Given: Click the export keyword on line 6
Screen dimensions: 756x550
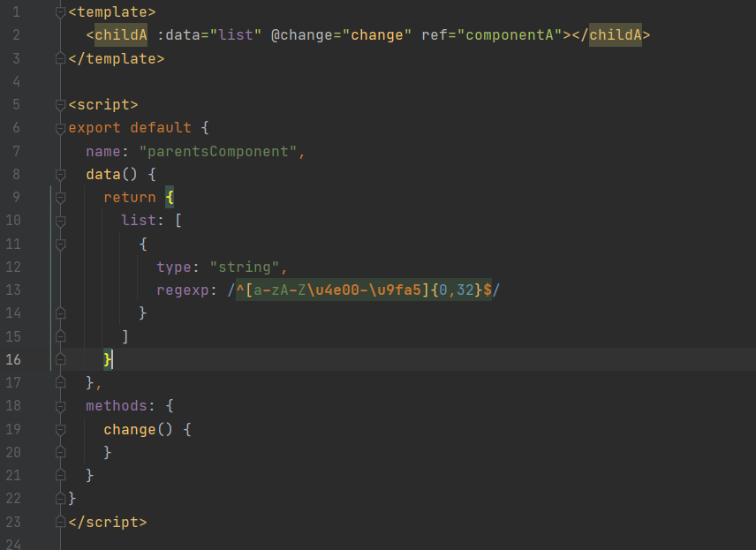Looking at the screenshot, I should point(94,128).
